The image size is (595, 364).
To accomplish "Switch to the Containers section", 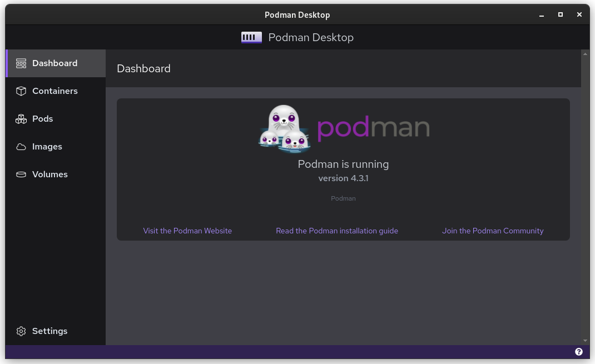I will pos(54,91).
